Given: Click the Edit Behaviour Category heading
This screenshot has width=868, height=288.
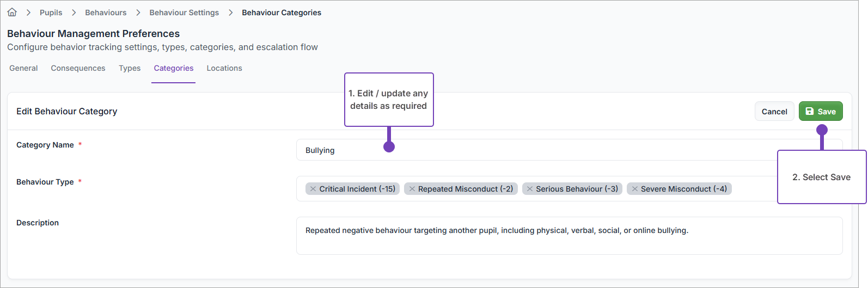Looking at the screenshot, I should point(67,111).
